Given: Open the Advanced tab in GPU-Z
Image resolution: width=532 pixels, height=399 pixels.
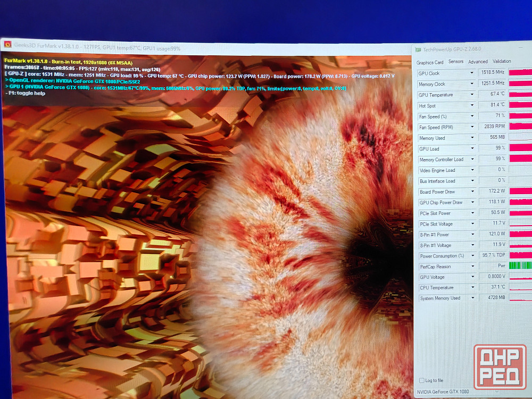Looking at the screenshot, I should [478, 62].
